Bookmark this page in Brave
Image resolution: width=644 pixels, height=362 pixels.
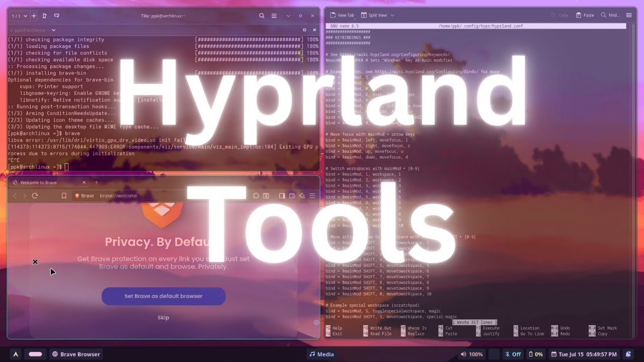(64, 196)
